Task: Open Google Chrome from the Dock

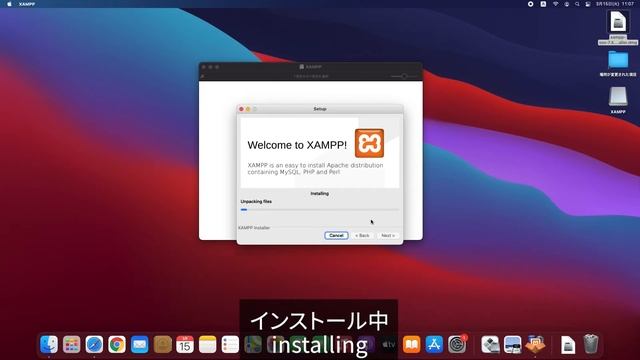Action: 117,344
